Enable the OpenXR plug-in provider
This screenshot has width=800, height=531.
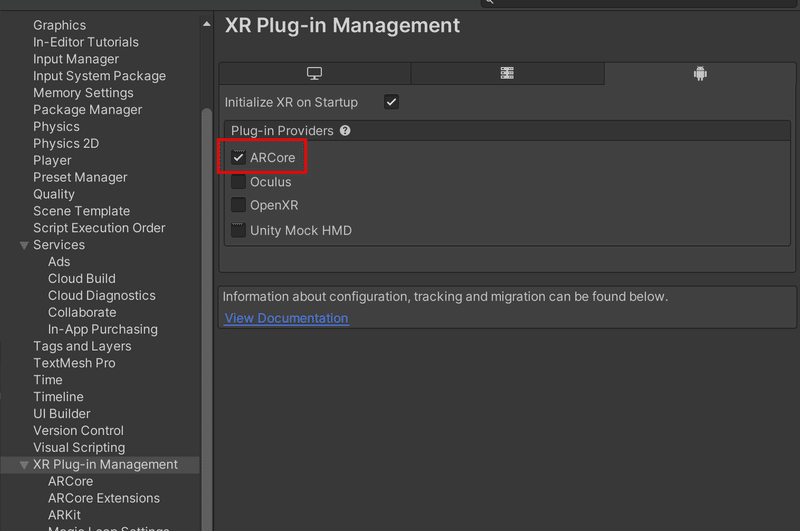click(238, 205)
